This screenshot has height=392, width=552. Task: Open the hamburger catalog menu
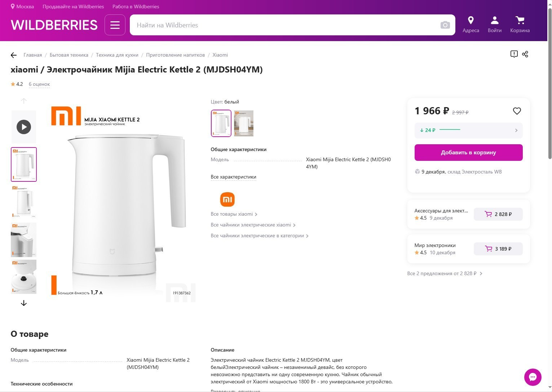pyautogui.click(x=115, y=25)
